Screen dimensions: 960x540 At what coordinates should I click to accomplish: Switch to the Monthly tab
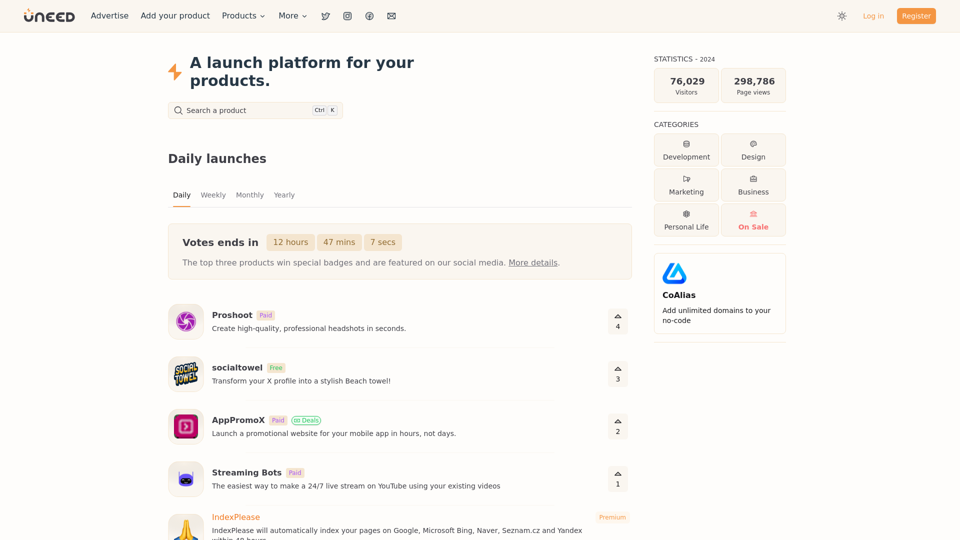(250, 195)
